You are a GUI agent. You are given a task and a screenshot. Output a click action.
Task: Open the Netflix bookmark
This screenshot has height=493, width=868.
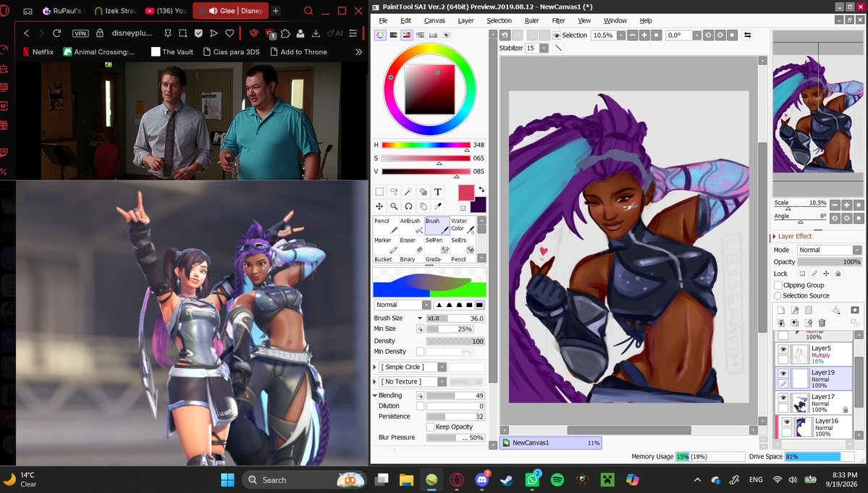tap(38, 51)
